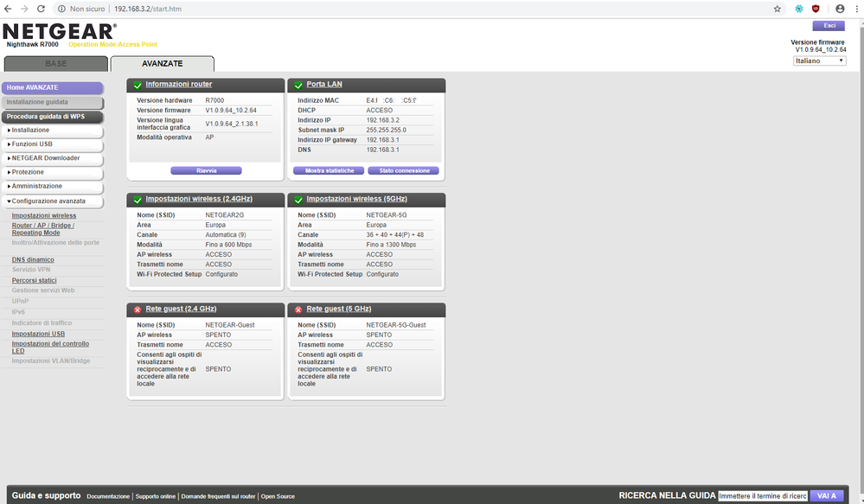Image resolution: width=864 pixels, height=504 pixels.
Task: Click the green check icon of Porta LAN
Action: click(298, 85)
